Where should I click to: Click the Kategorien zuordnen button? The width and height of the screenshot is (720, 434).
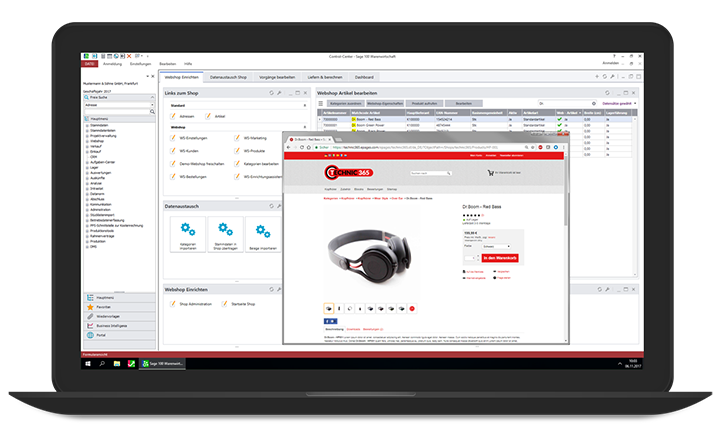pos(344,103)
